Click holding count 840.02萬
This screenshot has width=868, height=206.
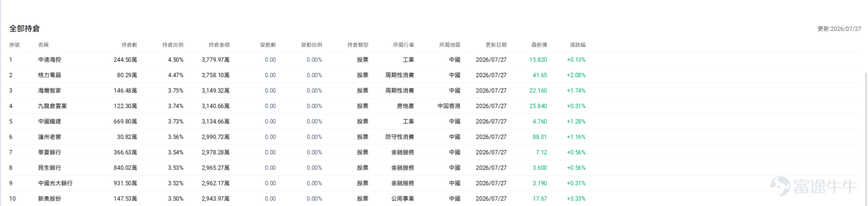click(125, 168)
